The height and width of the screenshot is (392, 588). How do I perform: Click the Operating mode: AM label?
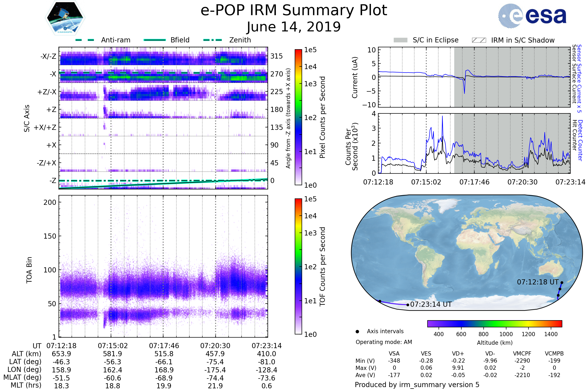tap(384, 342)
